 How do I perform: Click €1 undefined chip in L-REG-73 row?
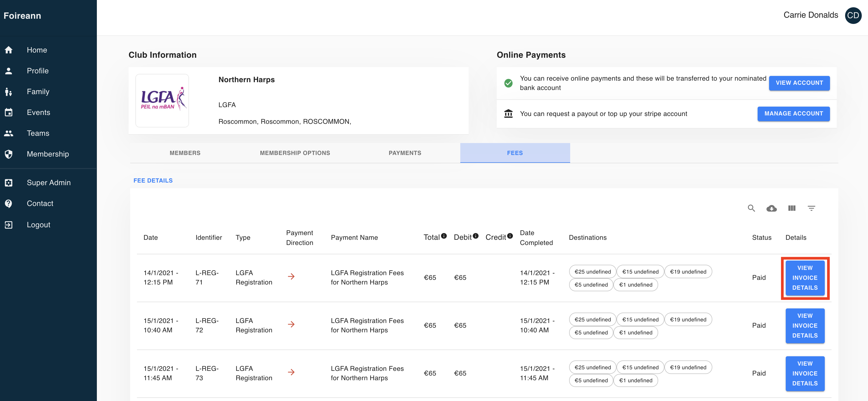(636, 381)
